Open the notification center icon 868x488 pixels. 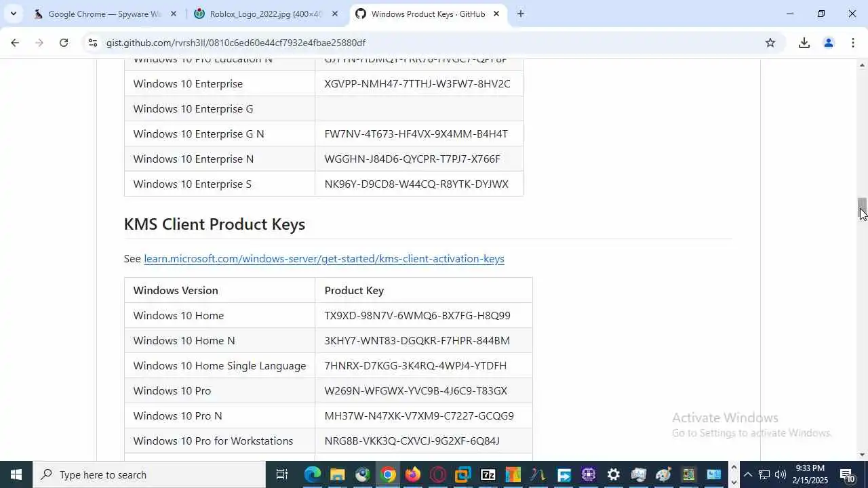pyautogui.click(x=848, y=474)
